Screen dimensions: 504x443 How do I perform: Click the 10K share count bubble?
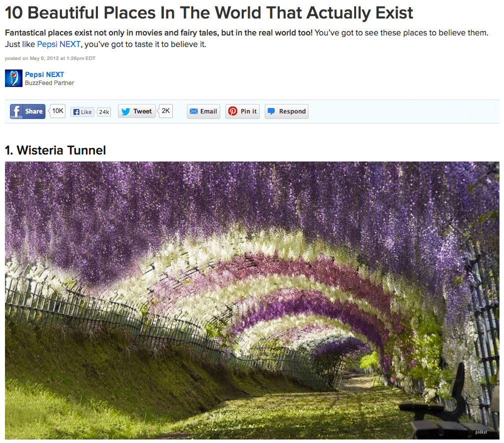58,111
